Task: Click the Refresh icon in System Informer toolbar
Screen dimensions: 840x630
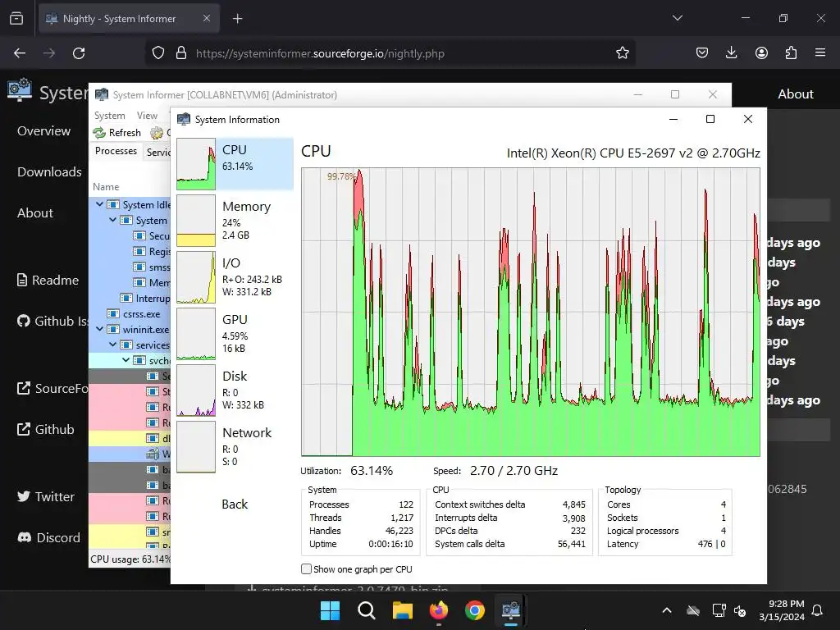Action: [99, 132]
